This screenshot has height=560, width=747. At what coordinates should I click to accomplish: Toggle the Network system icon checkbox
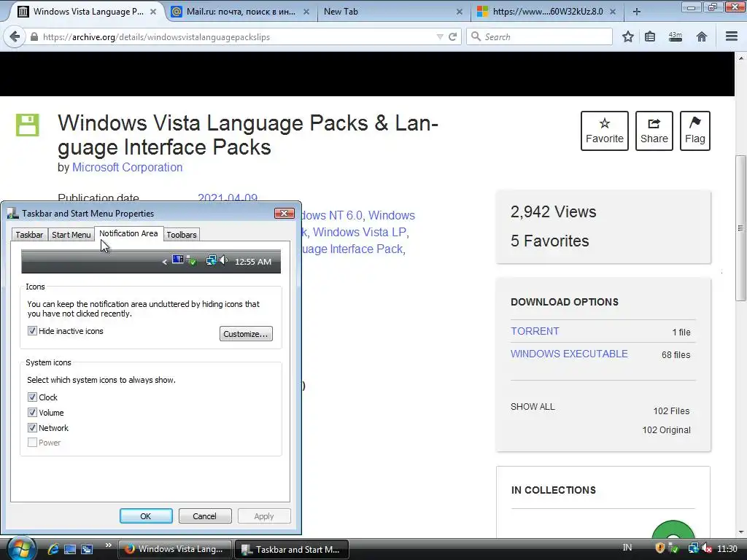[32, 427]
